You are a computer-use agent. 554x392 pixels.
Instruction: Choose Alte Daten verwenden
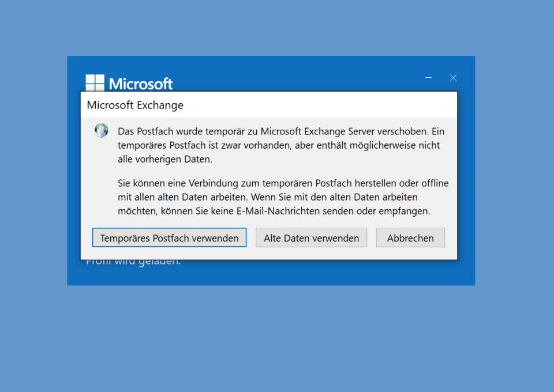[311, 238]
